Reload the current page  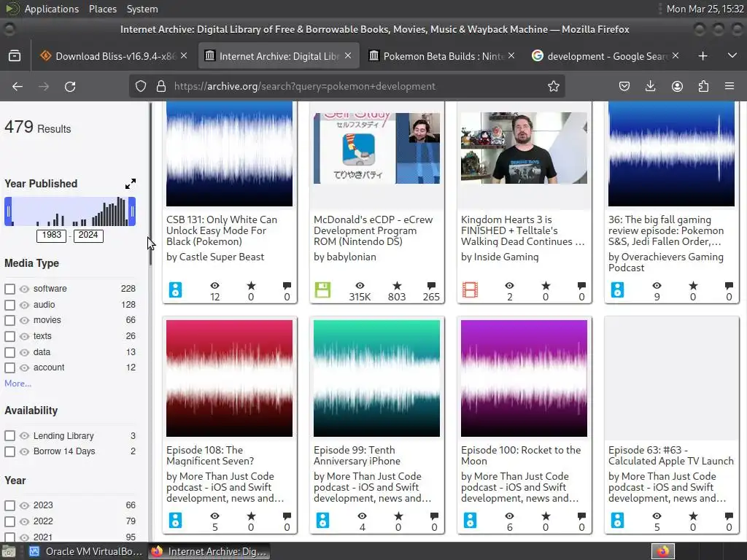[x=70, y=86]
